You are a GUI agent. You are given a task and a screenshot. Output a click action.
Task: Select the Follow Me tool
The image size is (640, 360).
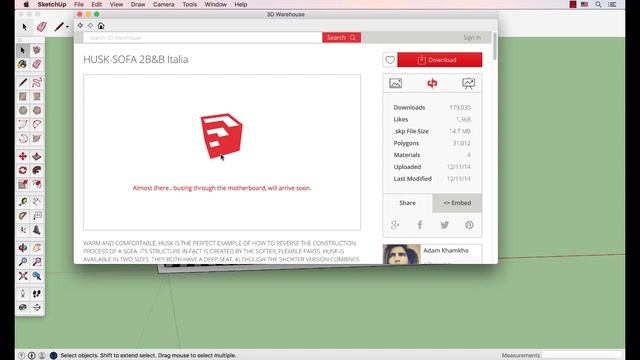(37, 170)
